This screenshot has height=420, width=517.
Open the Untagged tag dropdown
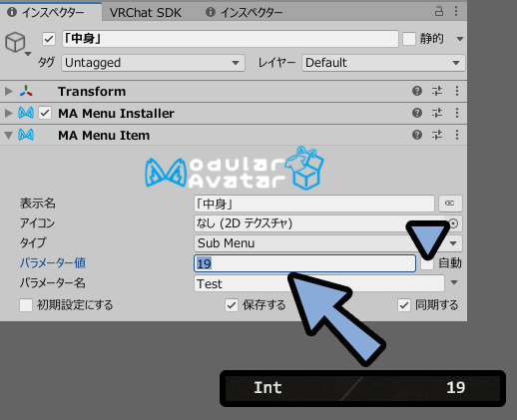click(153, 63)
